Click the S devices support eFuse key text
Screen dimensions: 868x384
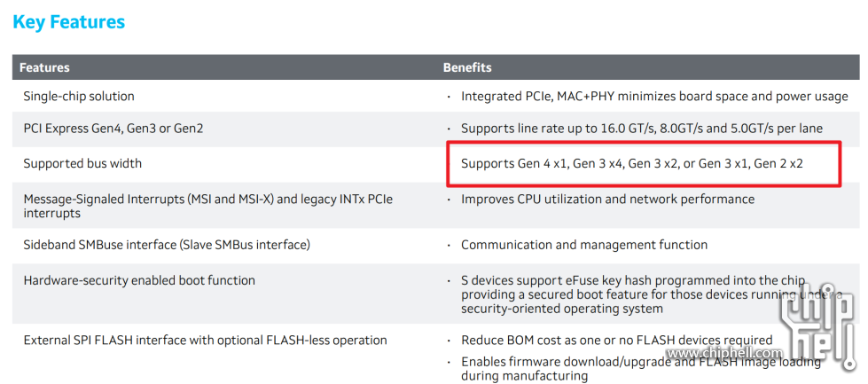[652, 294]
